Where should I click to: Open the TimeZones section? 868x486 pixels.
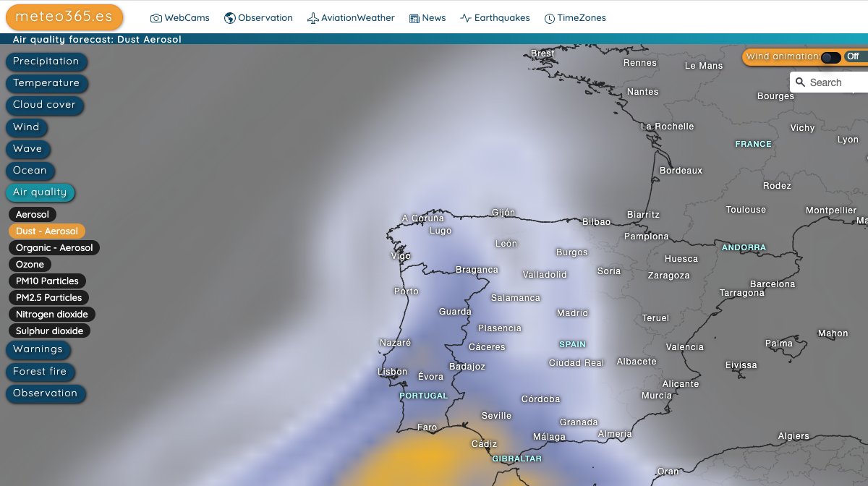(576, 18)
